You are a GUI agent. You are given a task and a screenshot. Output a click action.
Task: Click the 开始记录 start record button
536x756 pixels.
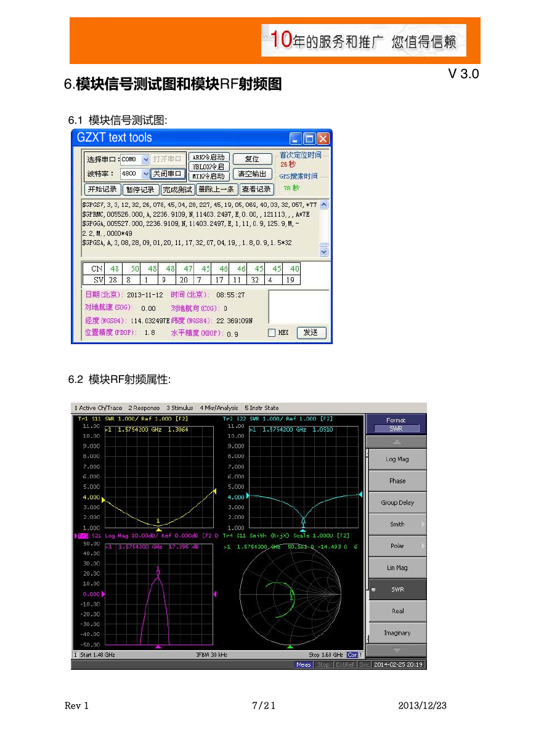point(102,190)
